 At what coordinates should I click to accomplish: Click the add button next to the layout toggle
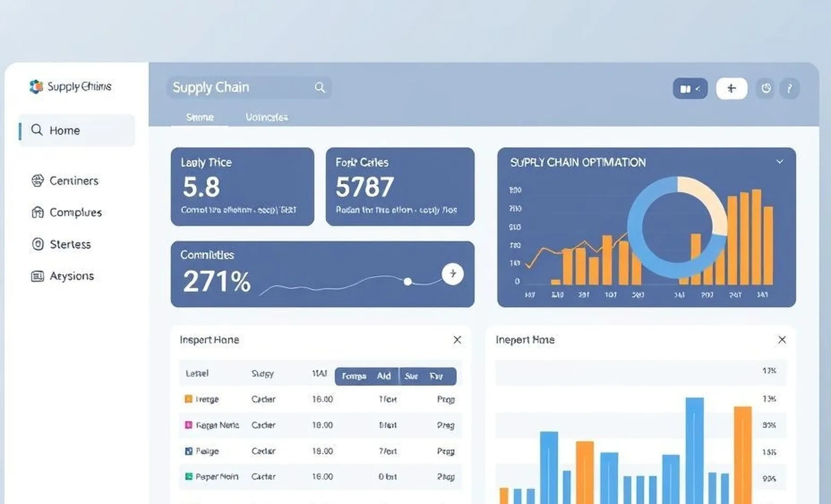click(731, 88)
